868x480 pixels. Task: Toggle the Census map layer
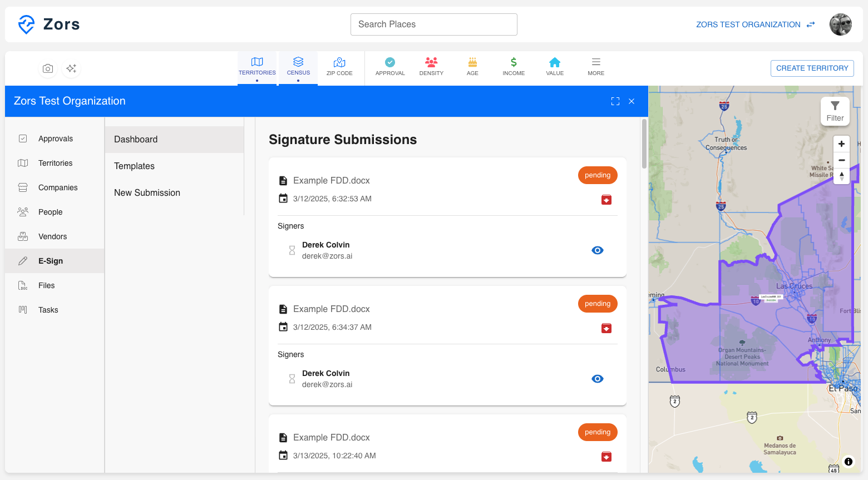click(298, 67)
